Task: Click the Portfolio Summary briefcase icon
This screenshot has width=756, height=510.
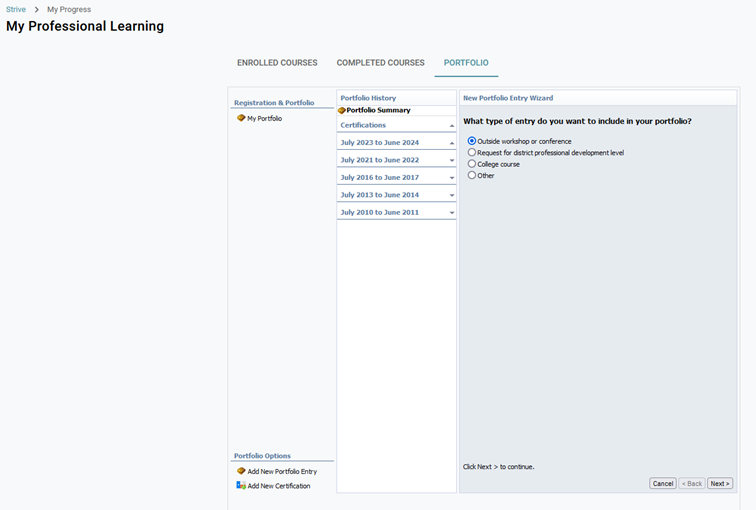Action: point(342,110)
